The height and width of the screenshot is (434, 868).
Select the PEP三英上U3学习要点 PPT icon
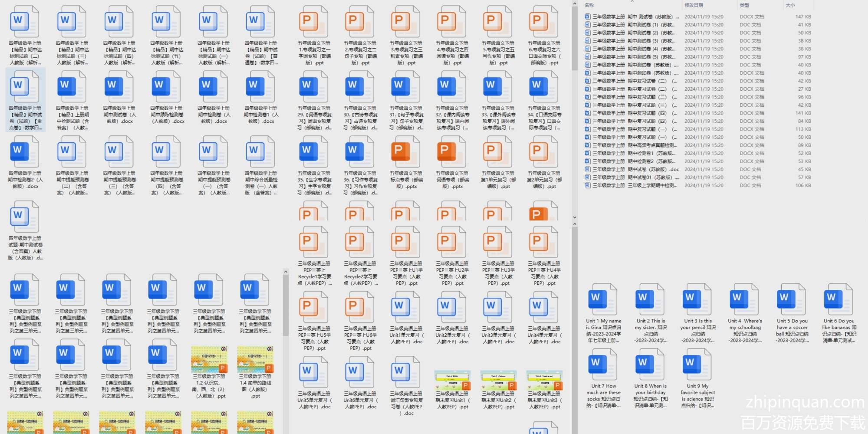point(498,242)
